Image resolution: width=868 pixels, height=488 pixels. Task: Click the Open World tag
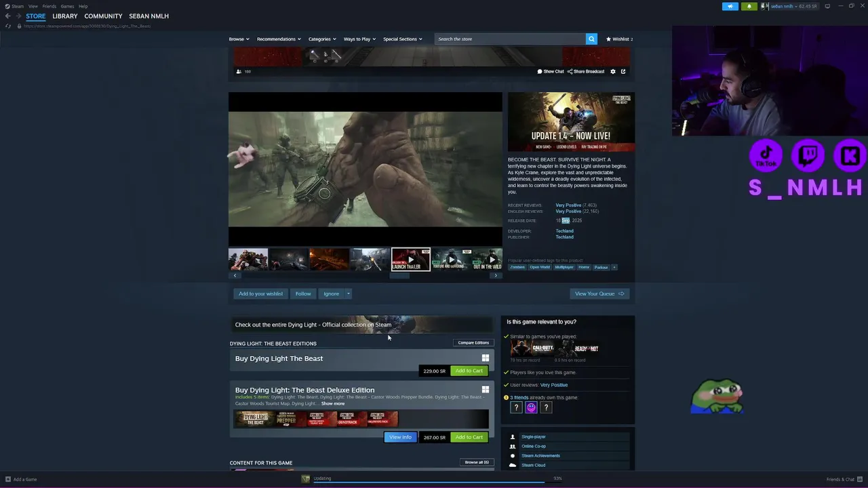pos(540,267)
